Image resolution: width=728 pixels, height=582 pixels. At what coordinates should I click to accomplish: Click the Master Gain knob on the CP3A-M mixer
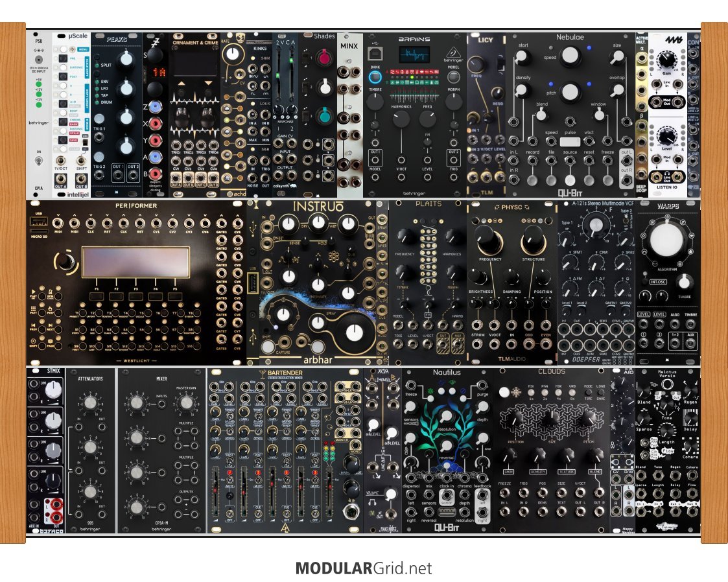tap(186, 402)
